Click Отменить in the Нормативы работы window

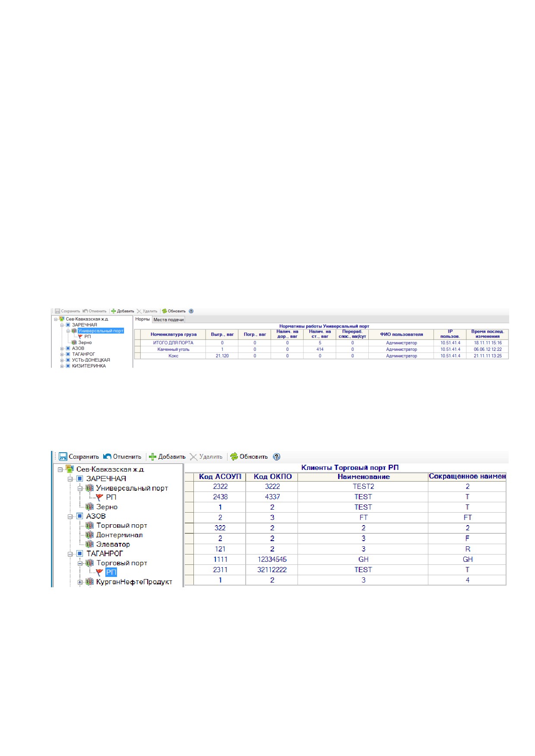[95, 311]
